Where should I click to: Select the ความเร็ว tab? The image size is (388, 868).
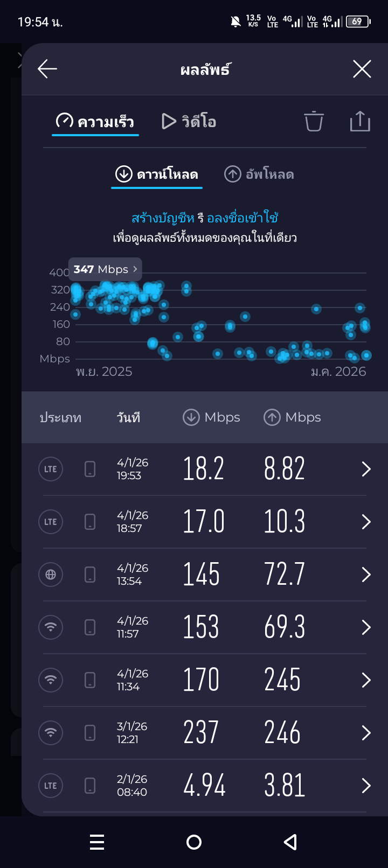(95, 122)
